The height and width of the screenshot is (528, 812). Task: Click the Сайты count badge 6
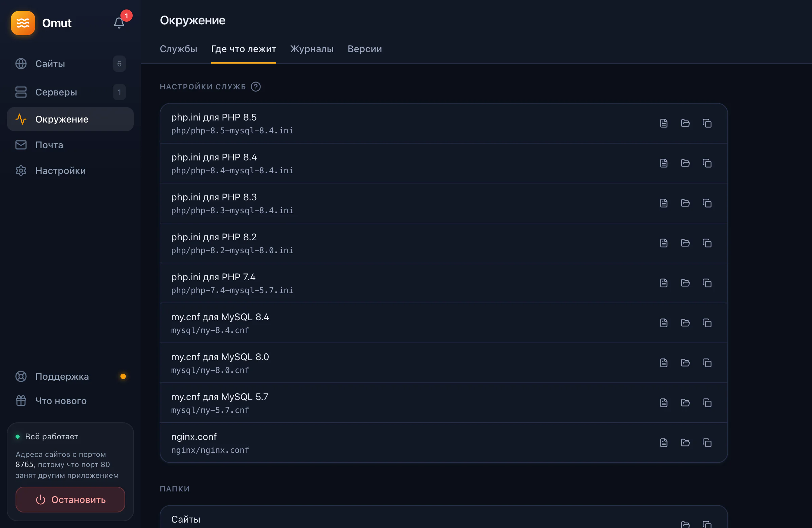pos(119,64)
